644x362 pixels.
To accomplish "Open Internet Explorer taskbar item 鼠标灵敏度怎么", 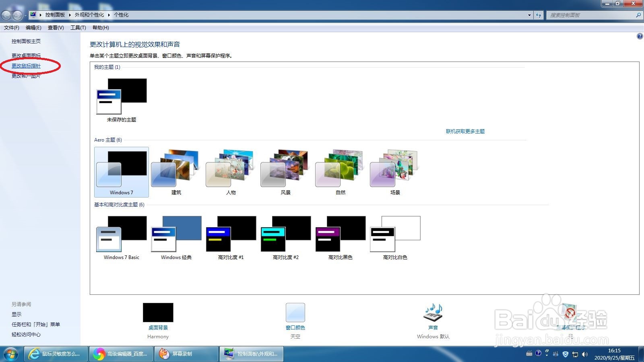I will click(x=56, y=354).
